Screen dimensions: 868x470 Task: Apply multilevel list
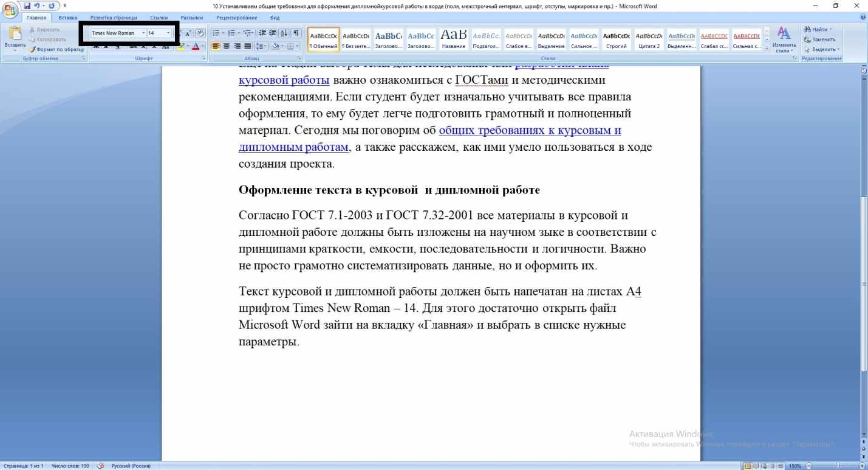click(x=248, y=33)
